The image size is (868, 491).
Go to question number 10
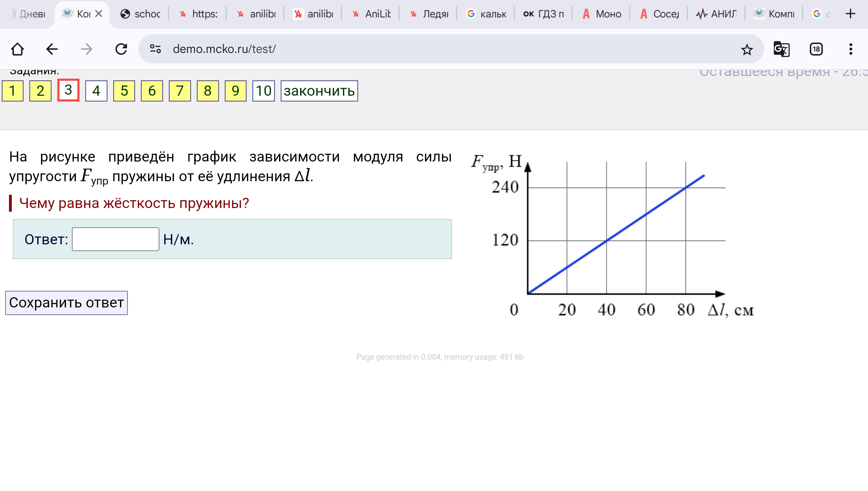263,91
